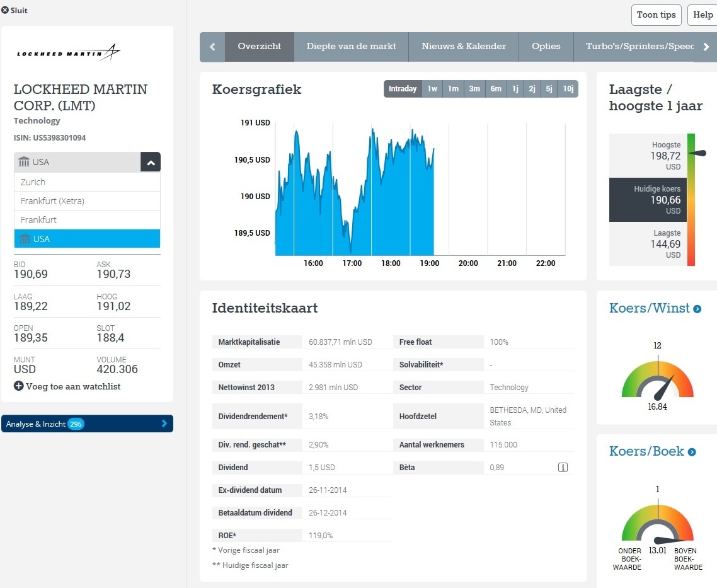
Task: Click the Help button
Action: (703, 15)
